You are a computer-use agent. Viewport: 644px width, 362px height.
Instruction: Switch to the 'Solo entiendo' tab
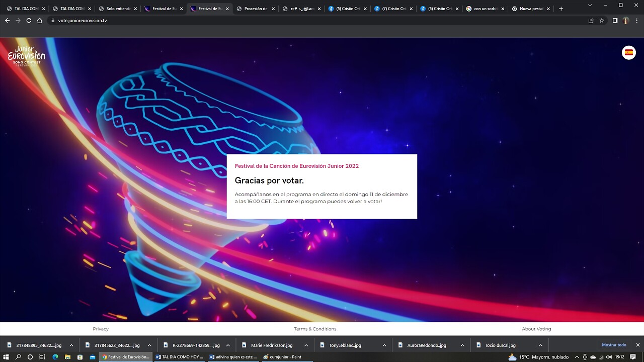pyautogui.click(x=117, y=9)
